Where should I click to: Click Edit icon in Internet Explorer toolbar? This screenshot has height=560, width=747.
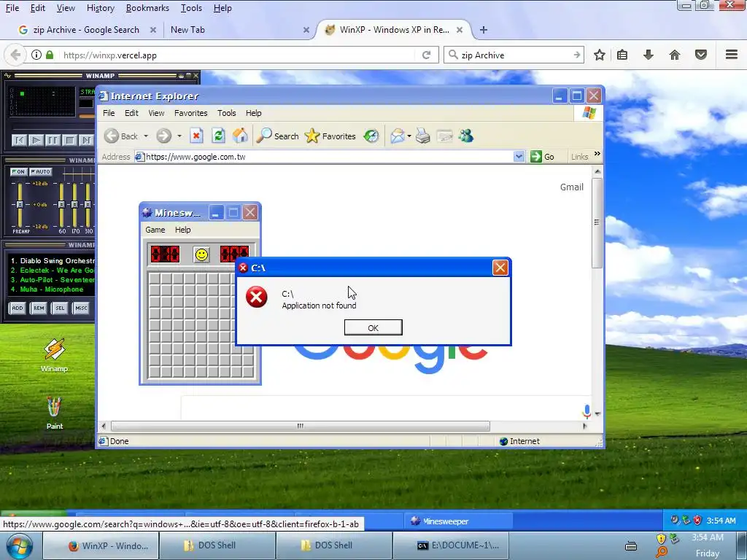444,136
